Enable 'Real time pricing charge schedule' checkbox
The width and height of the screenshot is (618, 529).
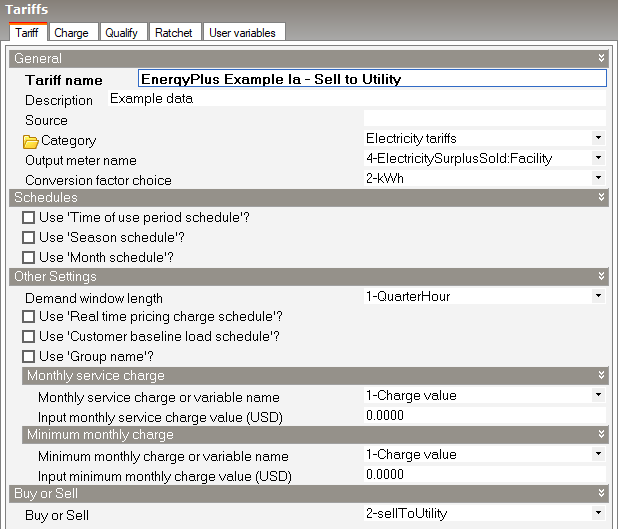coord(28,317)
